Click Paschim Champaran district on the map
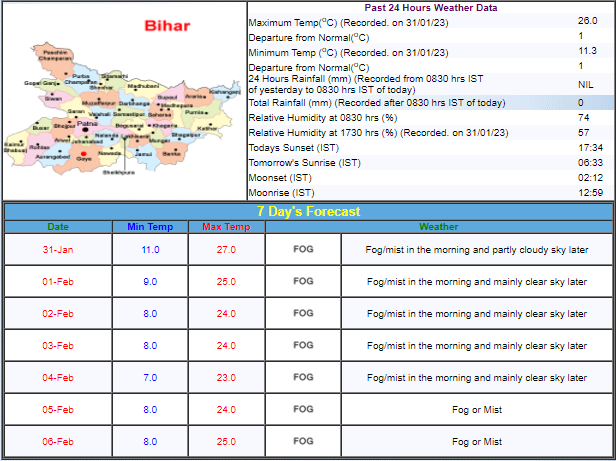Image resolution: width=616 pixels, height=461 pixels. [x=56, y=55]
